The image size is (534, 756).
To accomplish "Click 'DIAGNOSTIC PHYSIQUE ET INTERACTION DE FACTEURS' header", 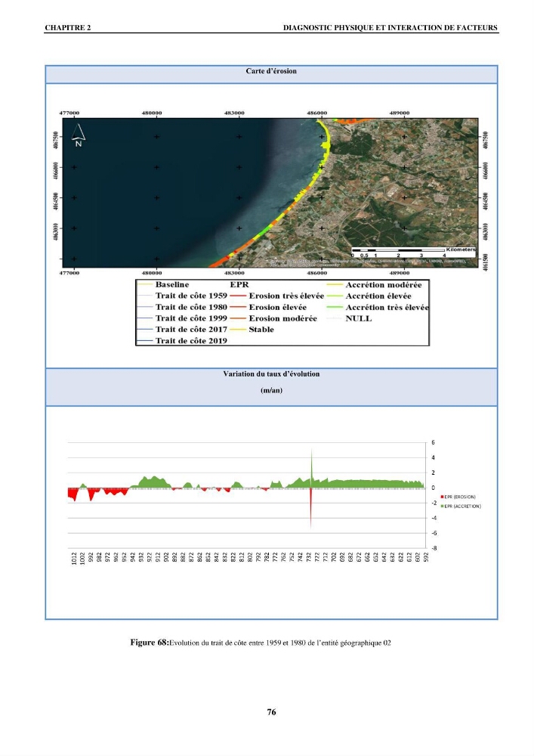I will click(390, 28).
